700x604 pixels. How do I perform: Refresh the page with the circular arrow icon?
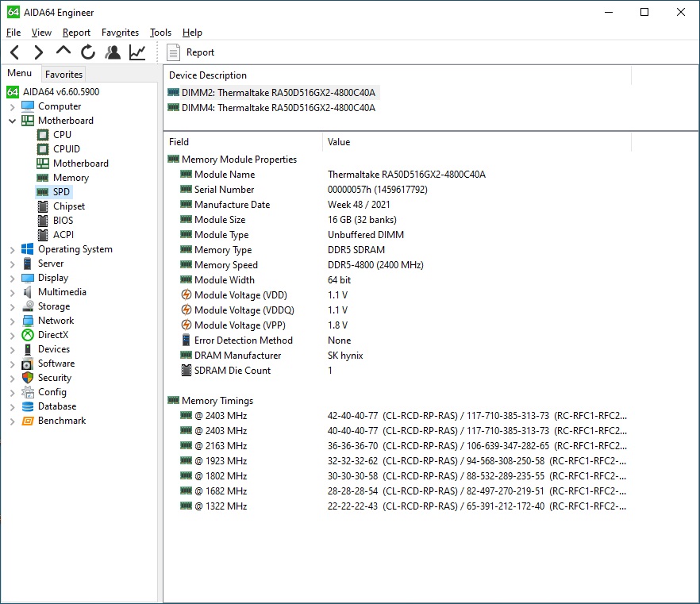[88, 52]
